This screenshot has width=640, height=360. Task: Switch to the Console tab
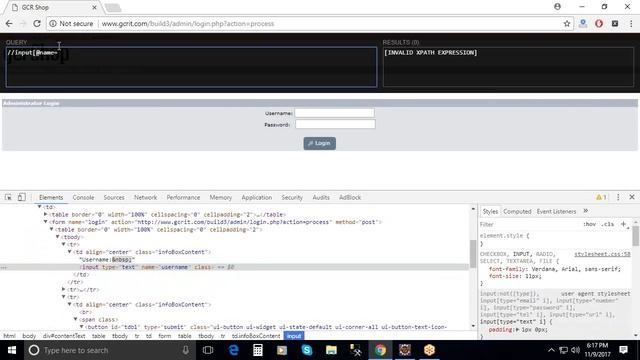83,197
